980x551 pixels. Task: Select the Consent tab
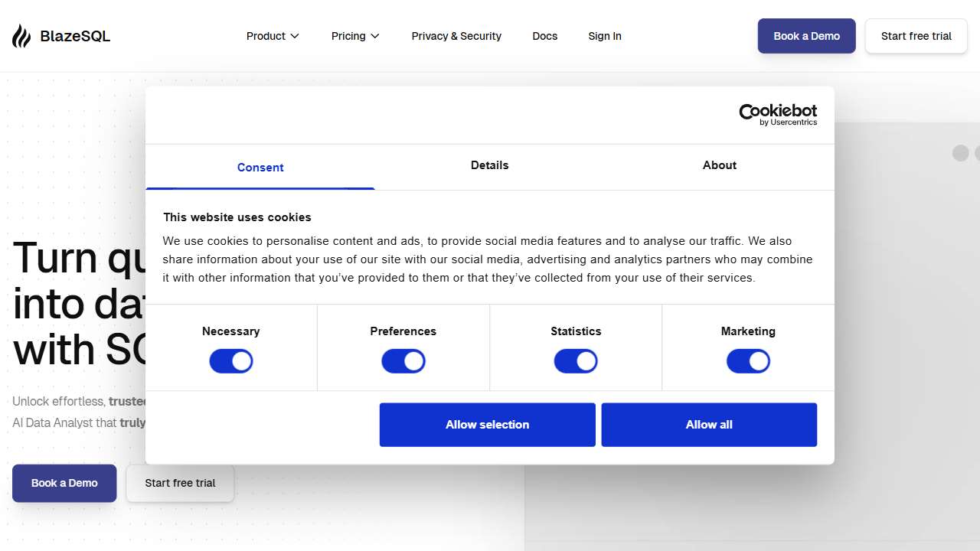pyautogui.click(x=260, y=168)
